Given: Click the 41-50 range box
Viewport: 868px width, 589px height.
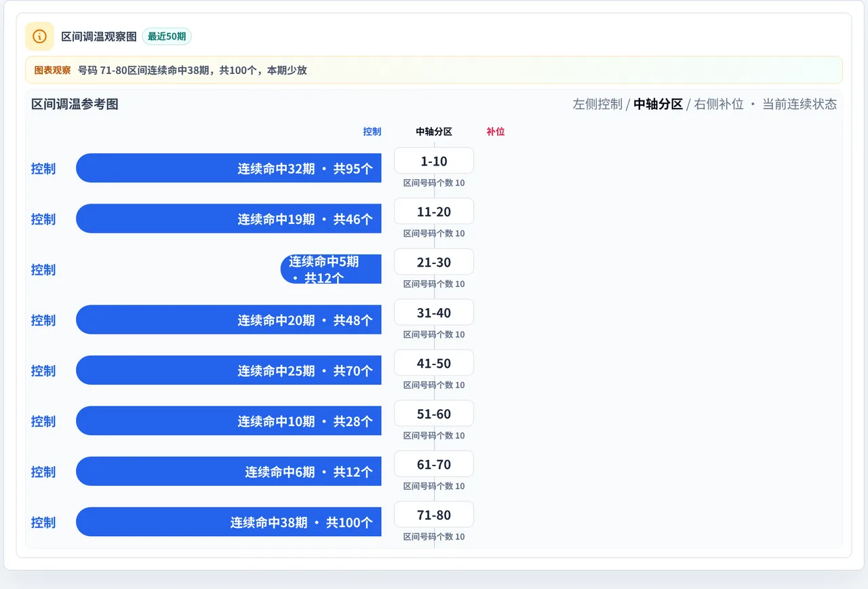Looking at the screenshot, I should click(434, 363).
